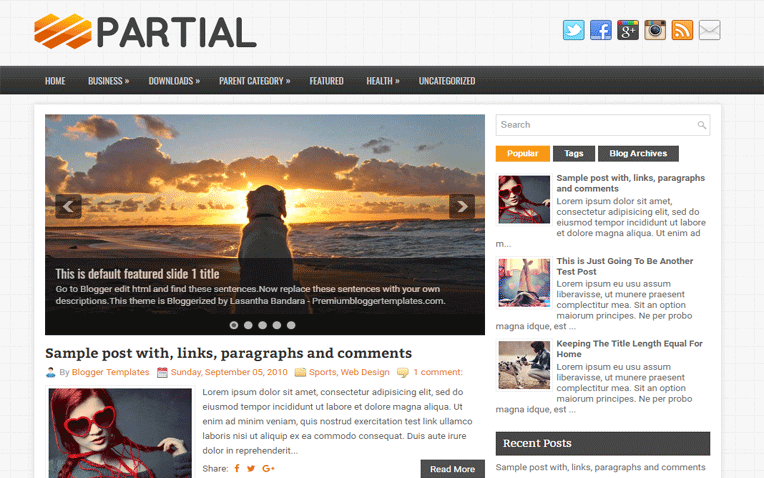Go to previous slide with left arrow

point(68,206)
